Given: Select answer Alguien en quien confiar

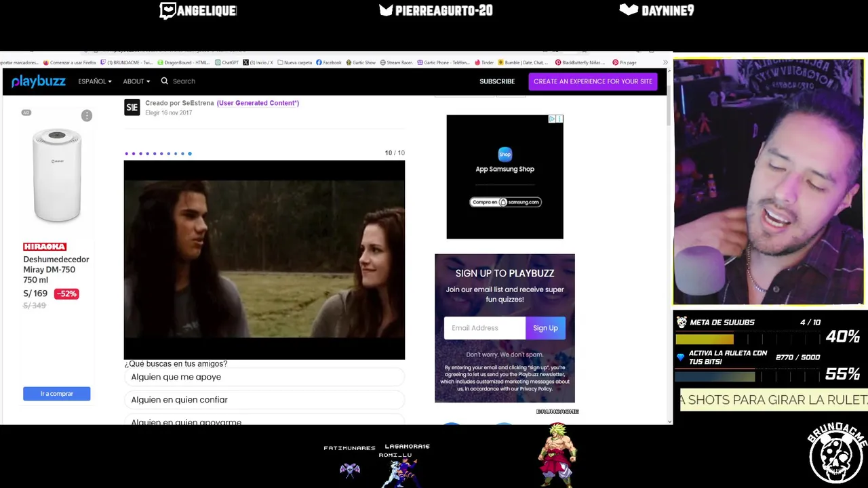Looking at the screenshot, I should point(264,400).
